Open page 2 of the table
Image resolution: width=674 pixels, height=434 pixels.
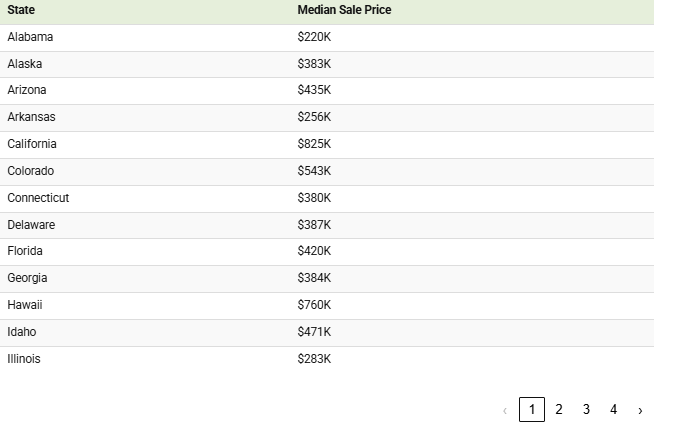coord(559,410)
